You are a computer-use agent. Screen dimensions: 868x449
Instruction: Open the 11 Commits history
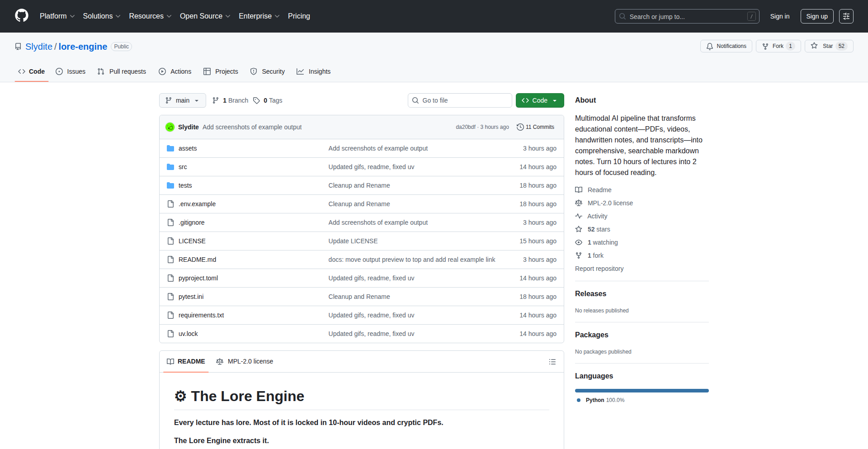pos(535,127)
